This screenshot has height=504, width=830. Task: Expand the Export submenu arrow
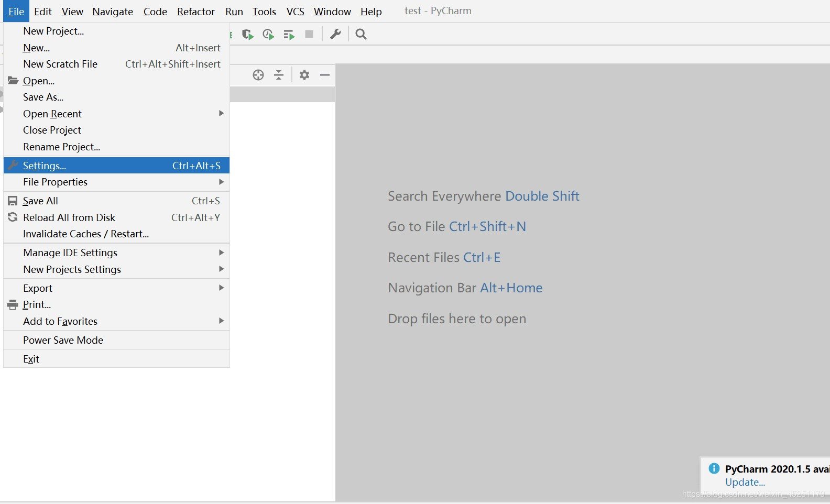pos(221,288)
